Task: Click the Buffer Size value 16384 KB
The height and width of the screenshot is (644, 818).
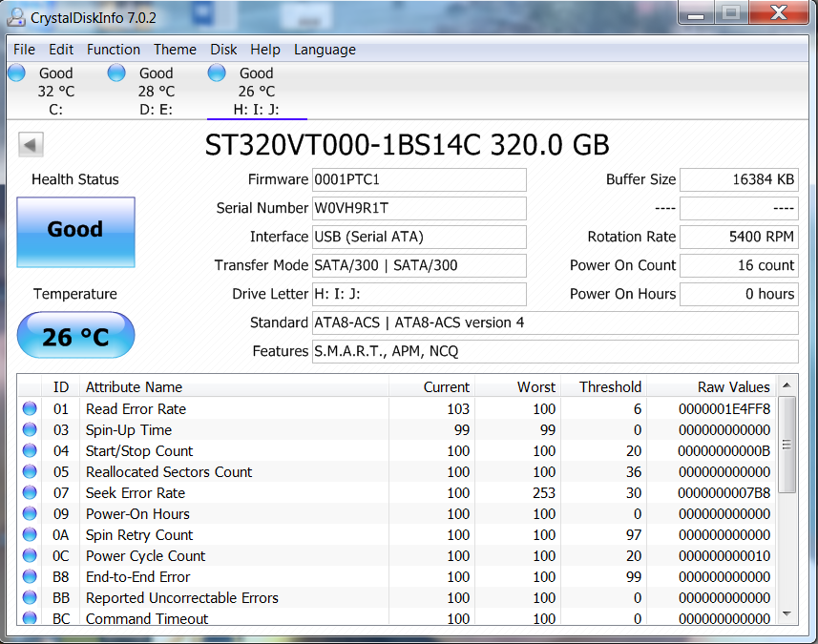Action: pos(739,180)
